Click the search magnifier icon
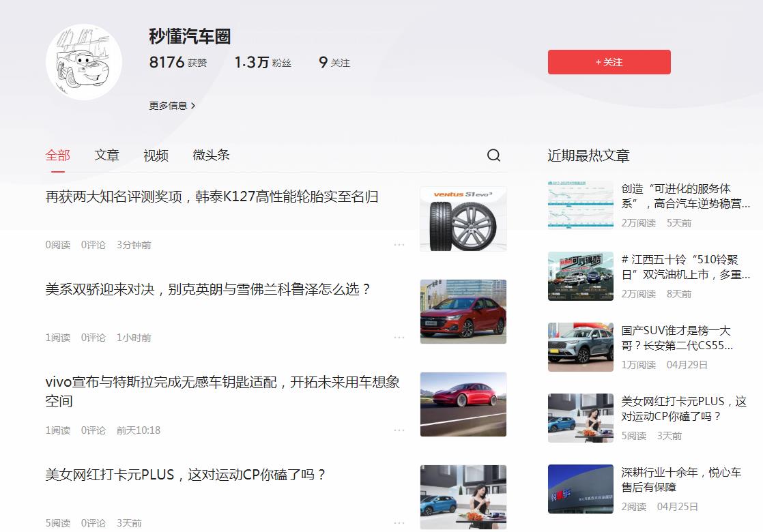 493,155
